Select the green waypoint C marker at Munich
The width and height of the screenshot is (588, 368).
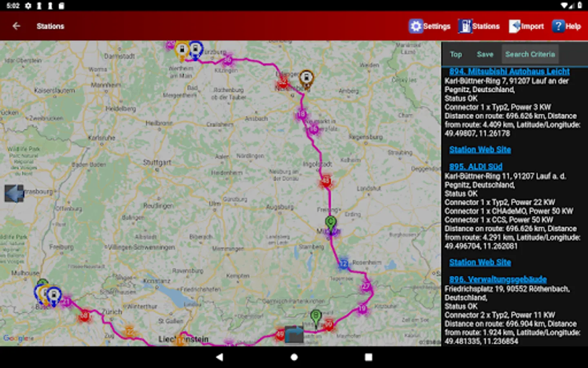(331, 224)
